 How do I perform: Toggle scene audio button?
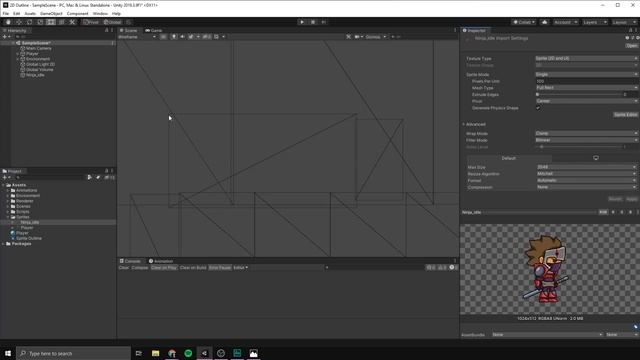coord(182,37)
